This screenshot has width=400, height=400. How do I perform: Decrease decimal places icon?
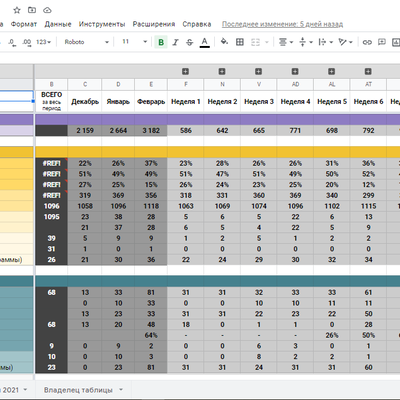(x=11, y=42)
